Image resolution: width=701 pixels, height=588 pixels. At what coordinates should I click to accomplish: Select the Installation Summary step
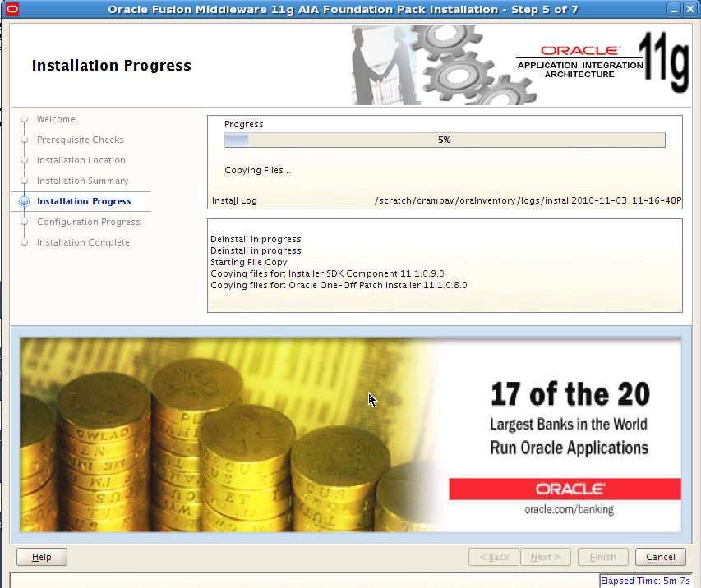tap(83, 181)
